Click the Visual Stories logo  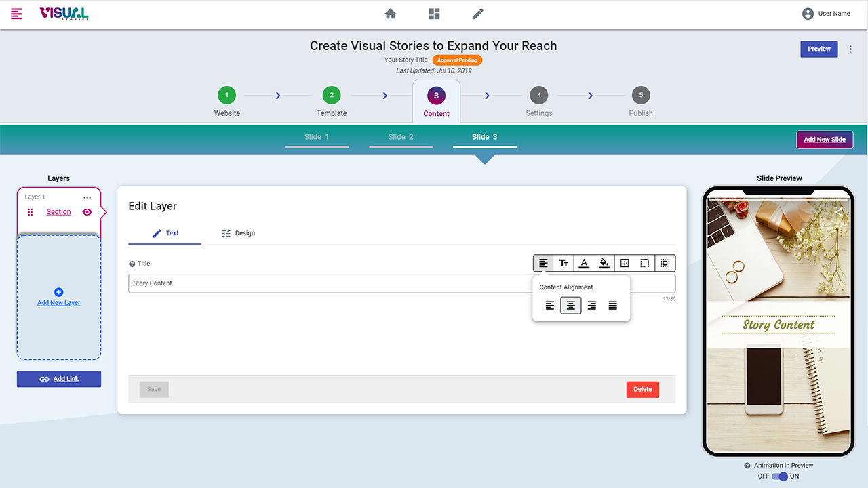pyautogui.click(x=64, y=14)
